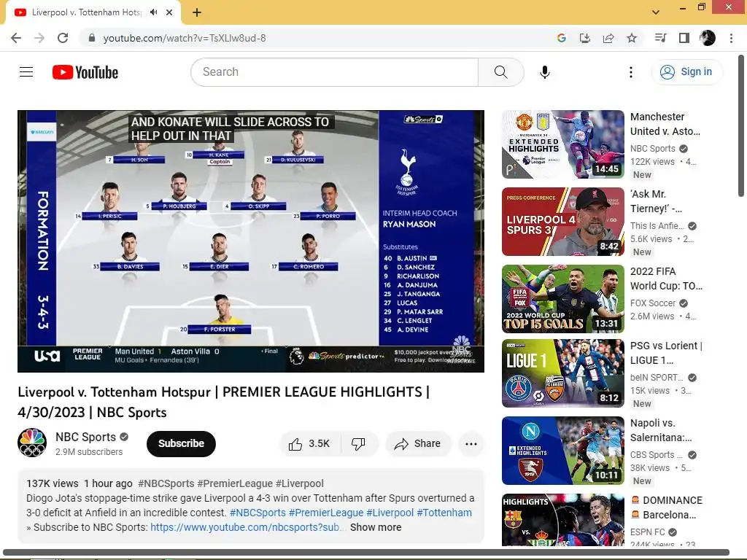The image size is (747, 560).
Task: Open Liverpool 4 Spurs 3 press conference thumbnail
Action: point(562,222)
